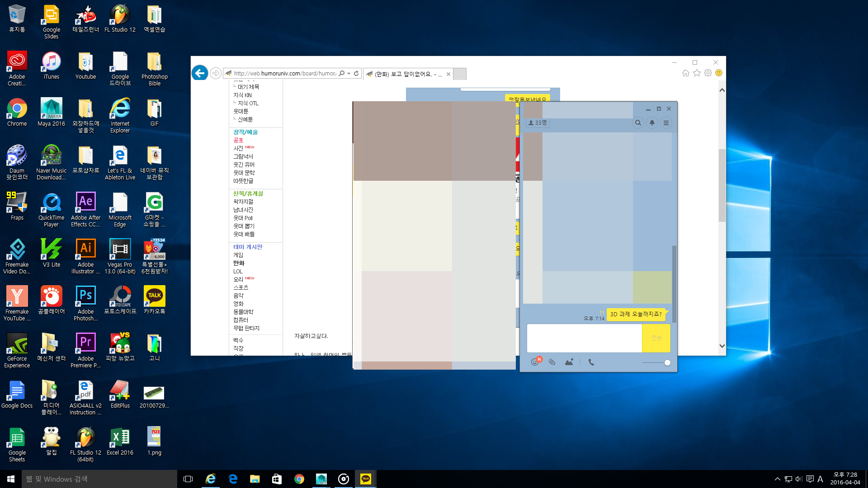868x488 pixels.
Task: Open IE favorites star icon
Action: tap(697, 73)
